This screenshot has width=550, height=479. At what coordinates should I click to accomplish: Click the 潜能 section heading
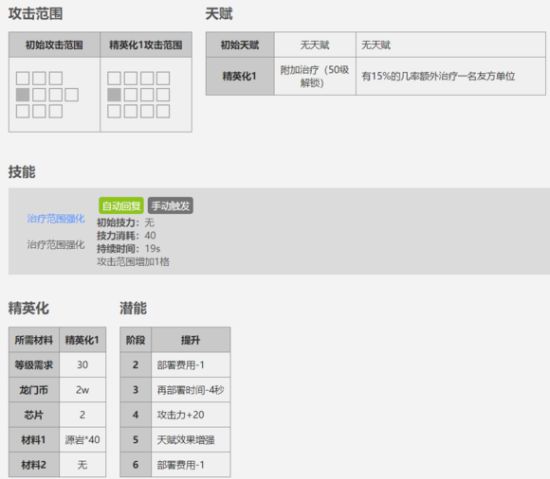pos(133,308)
